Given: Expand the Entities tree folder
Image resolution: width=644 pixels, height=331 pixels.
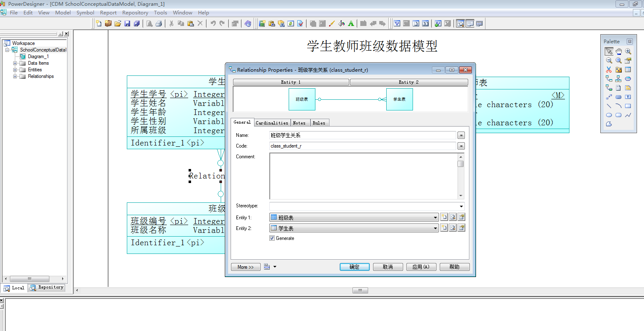Looking at the screenshot, I should point(15,70).
